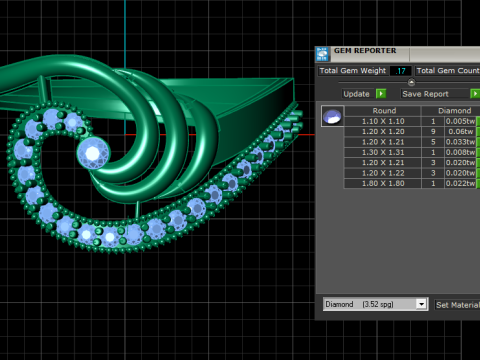Click the Total Gem Count label
The width and height of the screenshot is (480, 360).
pyautogui.click(x=447, y=71)
